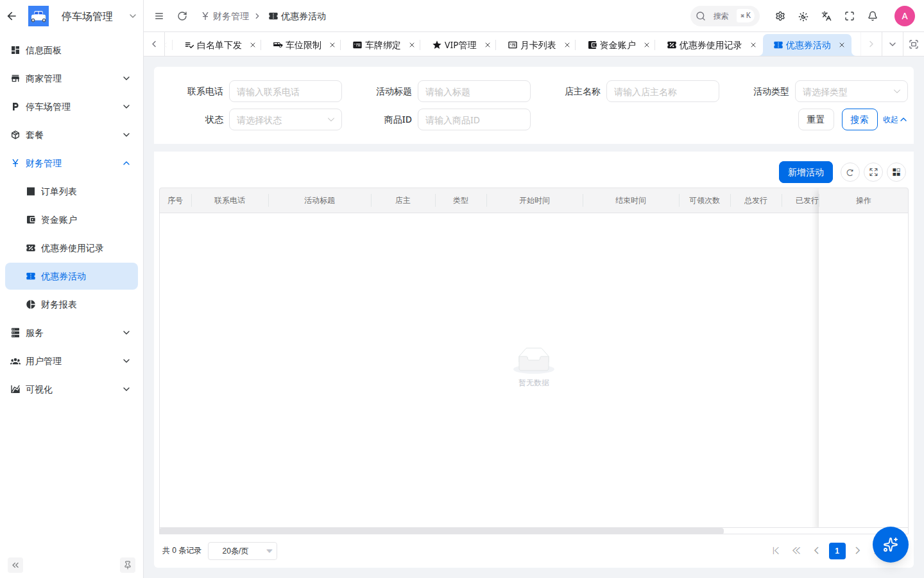
Task: Collapse 财务管理 sidebar menu
Action: click(71, 163)
